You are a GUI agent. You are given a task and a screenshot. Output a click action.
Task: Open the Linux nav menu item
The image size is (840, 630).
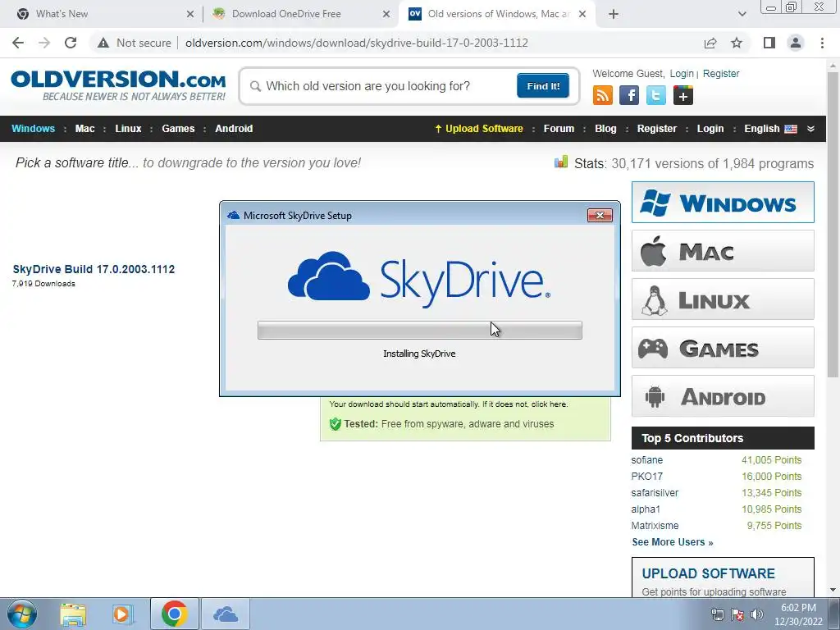point(128,129)
